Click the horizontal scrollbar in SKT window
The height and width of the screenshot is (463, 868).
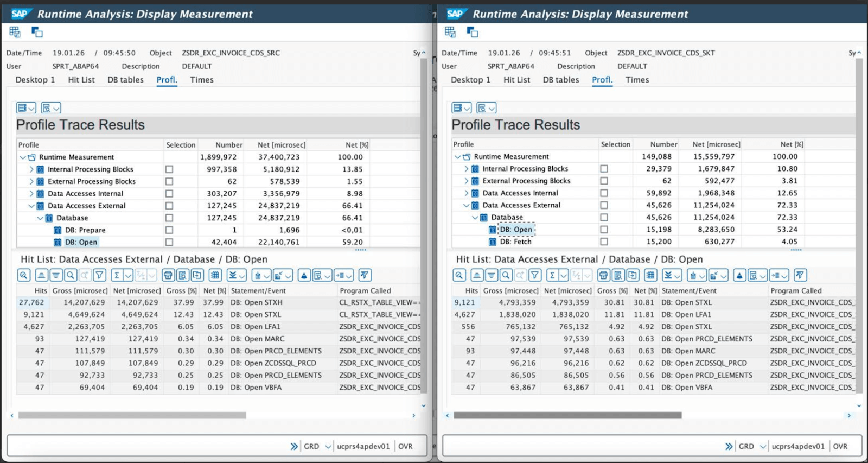(567, 415)
